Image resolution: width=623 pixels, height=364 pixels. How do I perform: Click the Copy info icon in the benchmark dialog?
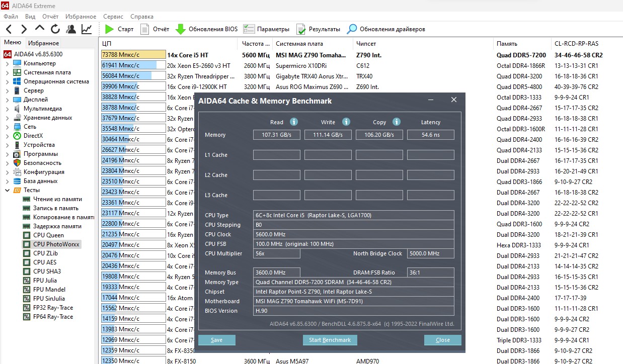pos(397,122)
